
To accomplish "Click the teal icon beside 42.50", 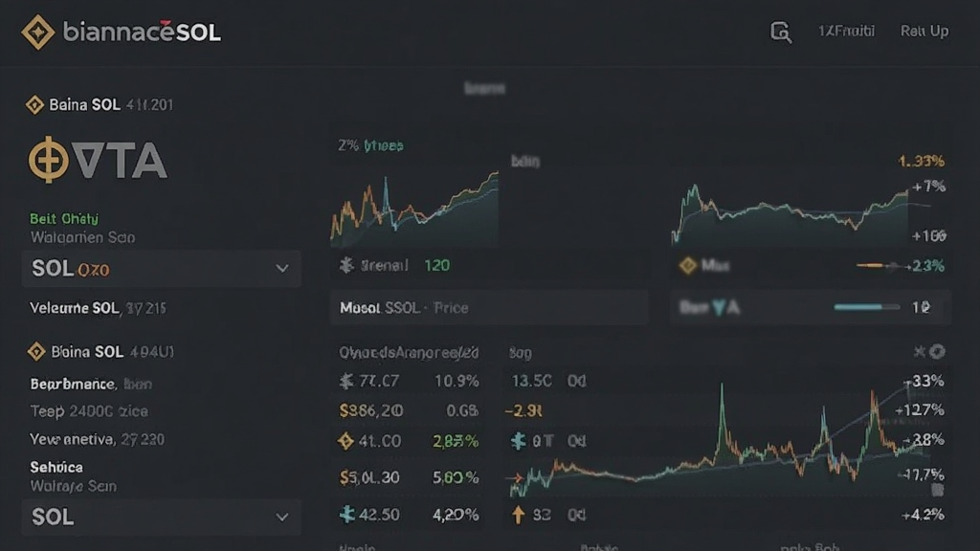I will click(x=346, y=515).
